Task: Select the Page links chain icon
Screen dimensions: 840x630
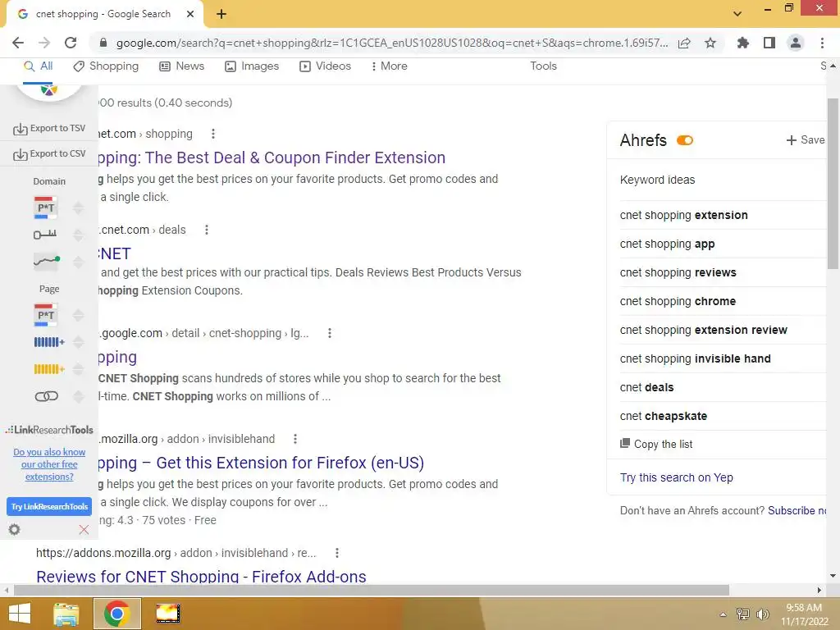Action: click(x=46, y=396)
